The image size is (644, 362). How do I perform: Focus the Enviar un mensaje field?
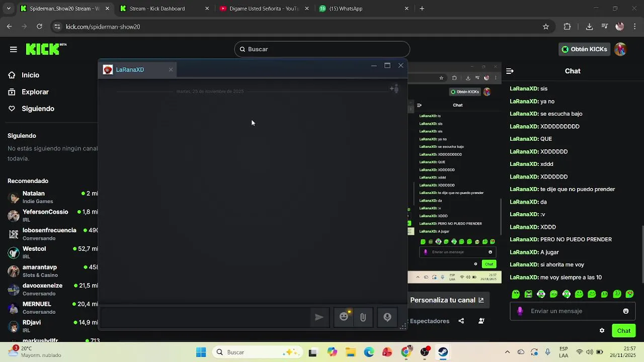[573, 311]
